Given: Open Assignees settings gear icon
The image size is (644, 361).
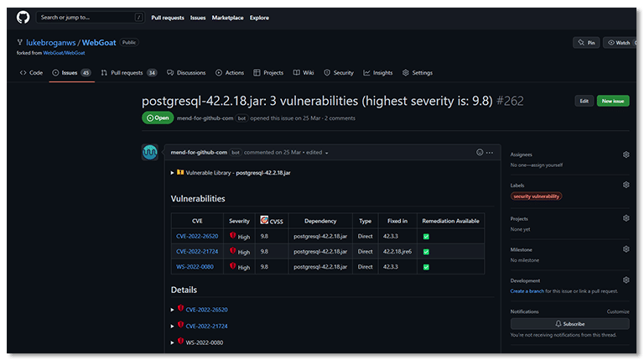Looking at the screenshot, I should (626, 154).
